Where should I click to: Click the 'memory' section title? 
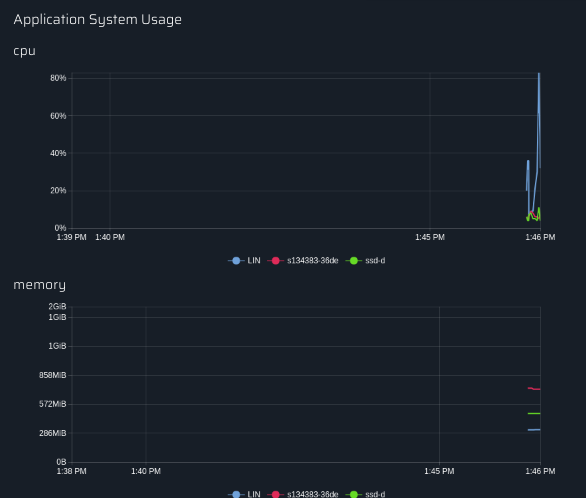(x=40, y=285)
